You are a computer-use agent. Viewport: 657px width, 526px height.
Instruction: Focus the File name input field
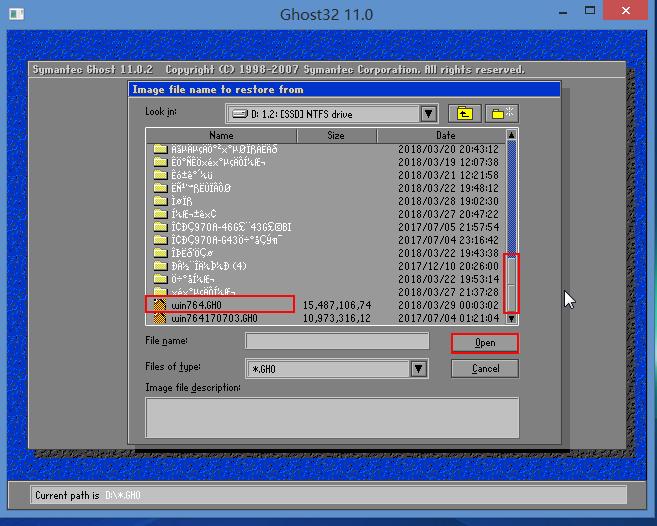click(337, 342)
